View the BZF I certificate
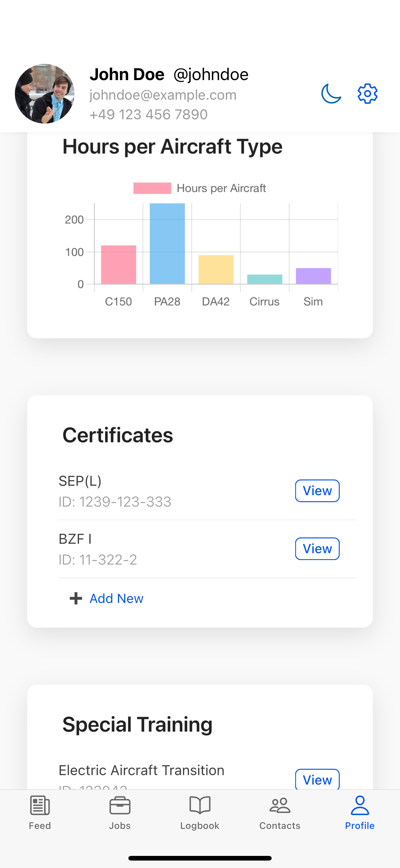Image resolution: width=400 pixels, height=868 pixels. pyautogui.click(x=317, y=549)
